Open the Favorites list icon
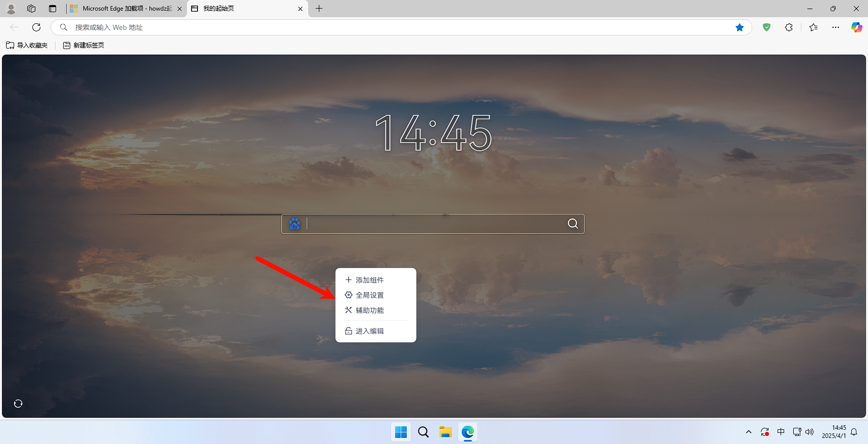 click(813, 27)
